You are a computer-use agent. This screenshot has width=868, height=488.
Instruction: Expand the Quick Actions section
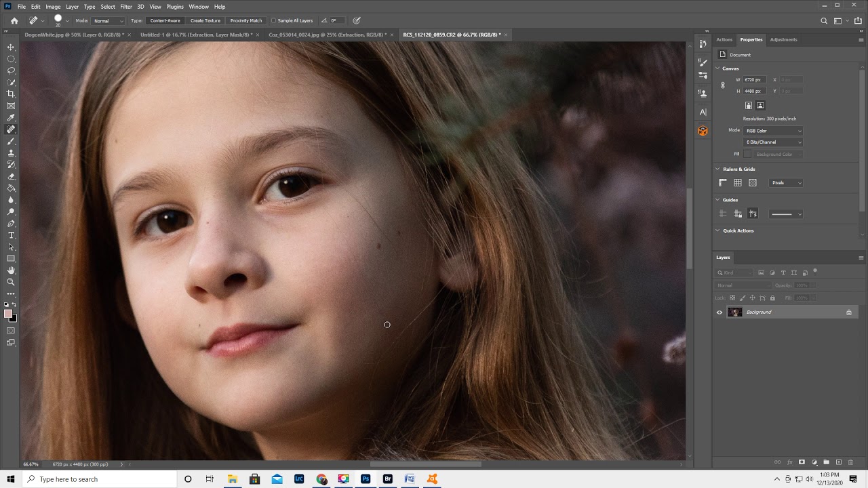click(717, 230)
